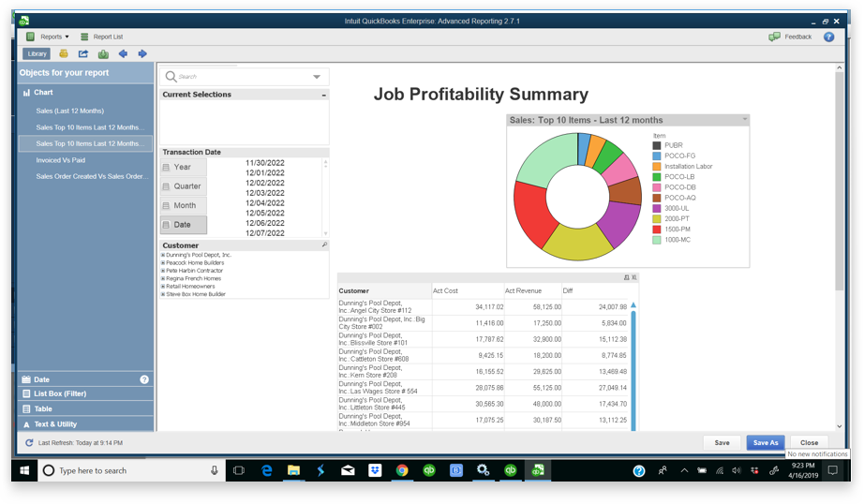Toggle the Month date grouping
Screen dimensions: 864x504
(x=184, y=205)
